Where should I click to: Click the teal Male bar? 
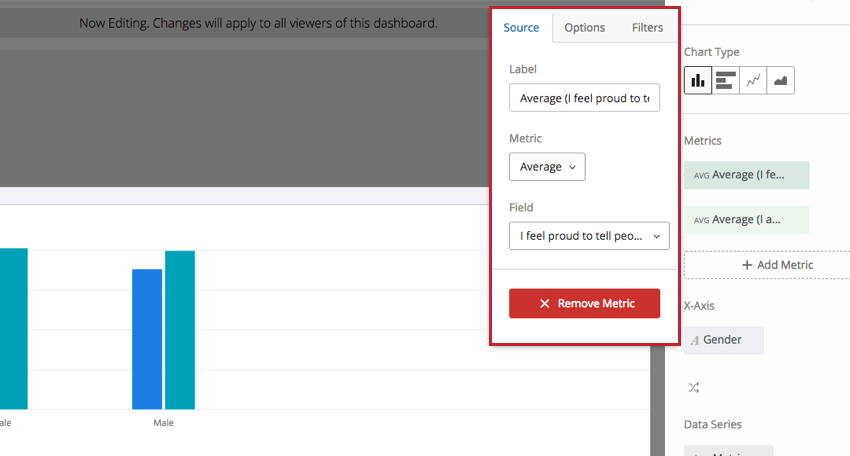pos(180,330)
